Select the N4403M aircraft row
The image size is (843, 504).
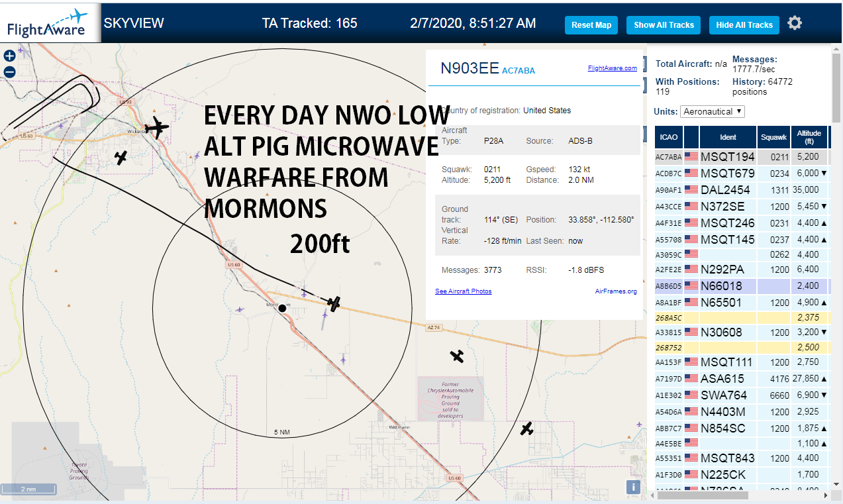click(741, 412)
